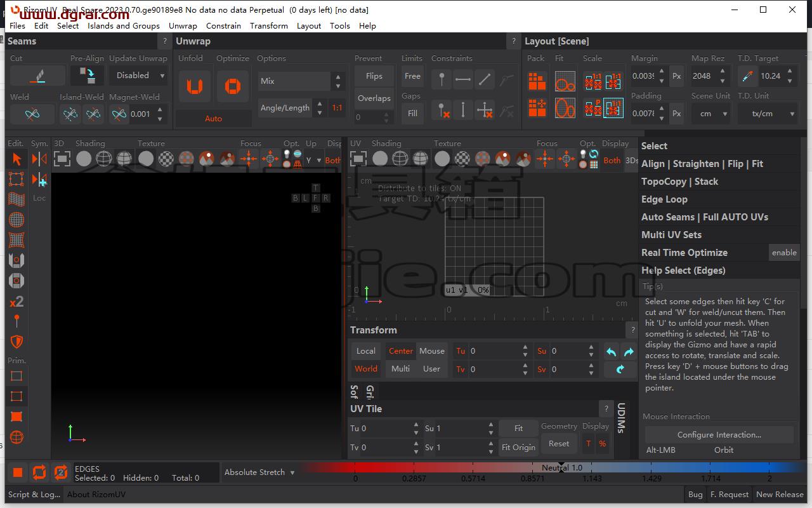Screen dimensions: 812x508
Task: Select the arrow selection tool
Action: [x=16, y=159]
